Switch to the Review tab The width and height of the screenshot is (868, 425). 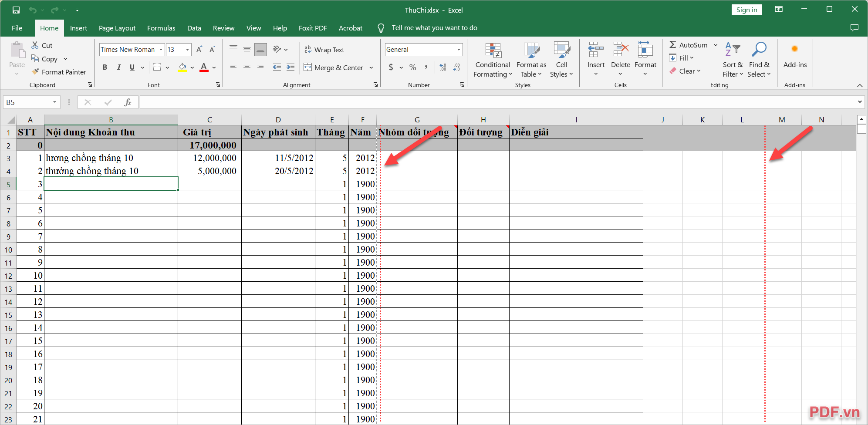pyautogui.click(x=224, y=28)
